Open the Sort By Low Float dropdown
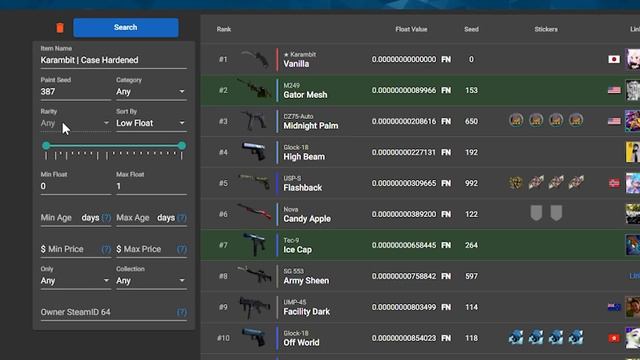The height and width of the screenshot is (360, 640). coord(151,123)
